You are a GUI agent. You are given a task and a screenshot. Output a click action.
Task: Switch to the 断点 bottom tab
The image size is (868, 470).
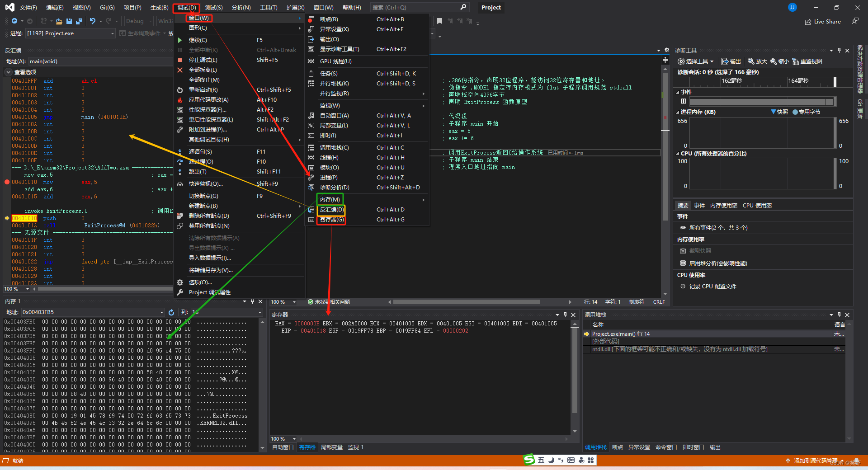pyautogui.click(x=618, y=447)
